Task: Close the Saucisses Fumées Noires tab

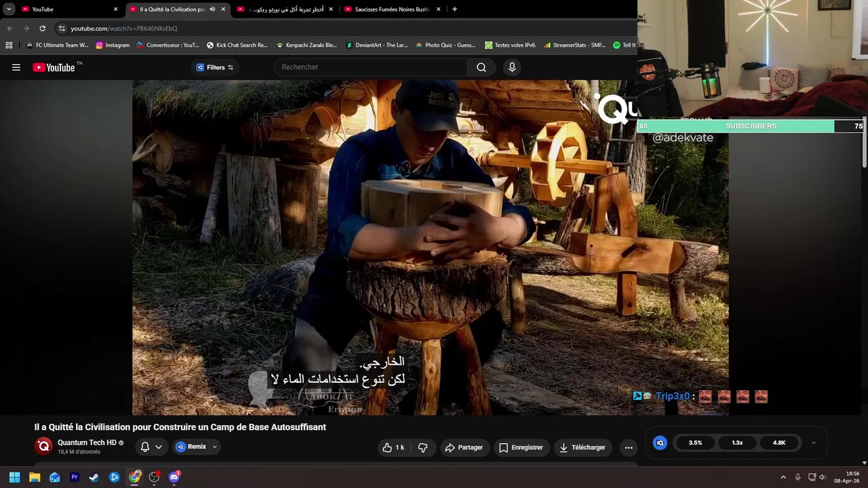Action: pyautogui.click(x=438, y=9)
